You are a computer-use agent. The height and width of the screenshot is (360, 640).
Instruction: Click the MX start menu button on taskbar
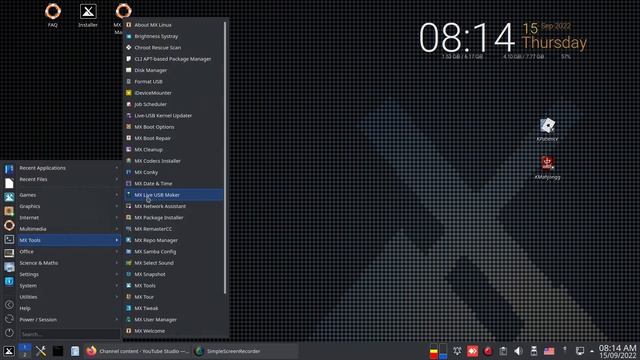[x=9, y=351]
